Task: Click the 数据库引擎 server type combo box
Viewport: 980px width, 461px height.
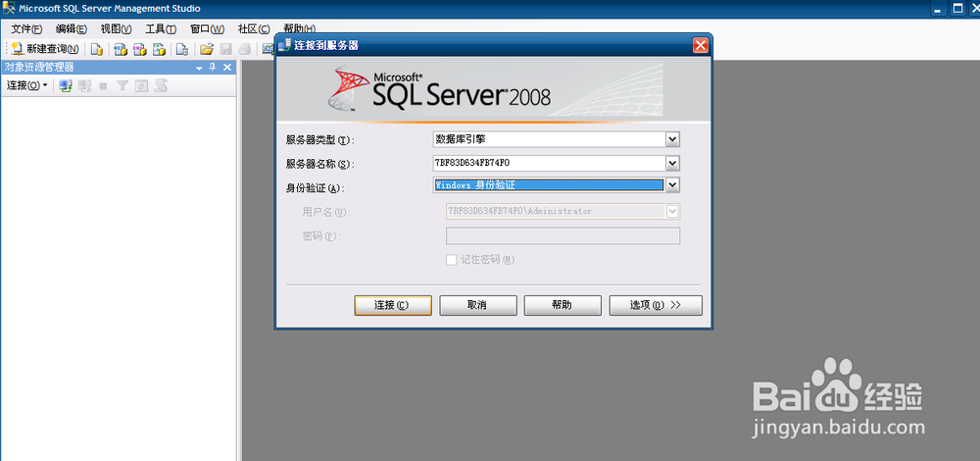Action: (x=557, y=139)
